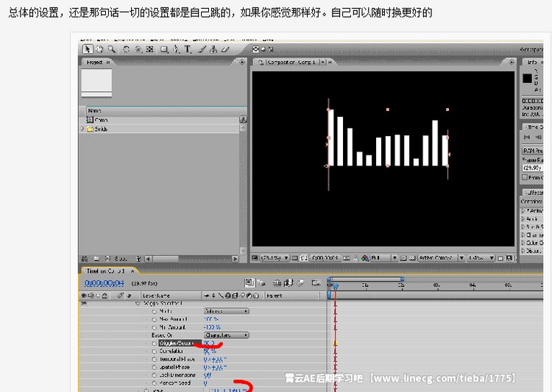Toggle stopwatch for Min Amount

tap(155, 327)
